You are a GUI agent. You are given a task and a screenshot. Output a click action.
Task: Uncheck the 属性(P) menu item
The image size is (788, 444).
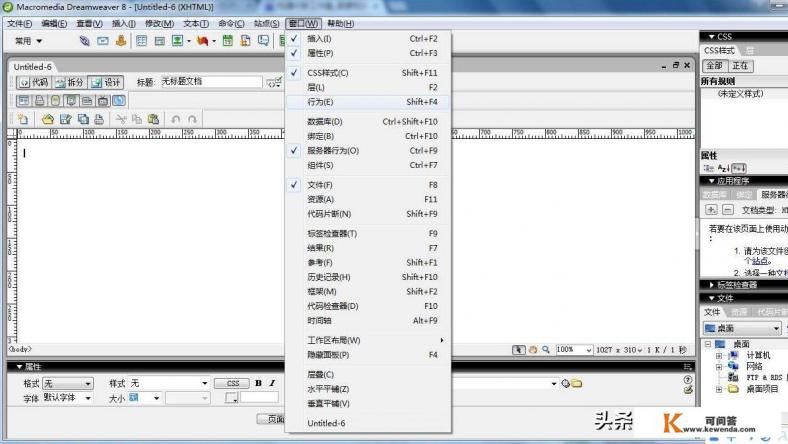pos(321,53)
